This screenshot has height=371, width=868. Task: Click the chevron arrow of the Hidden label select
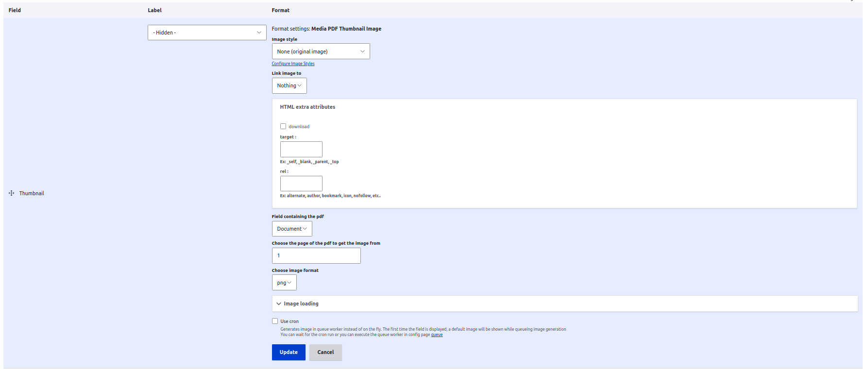click(x=259, y=33)
